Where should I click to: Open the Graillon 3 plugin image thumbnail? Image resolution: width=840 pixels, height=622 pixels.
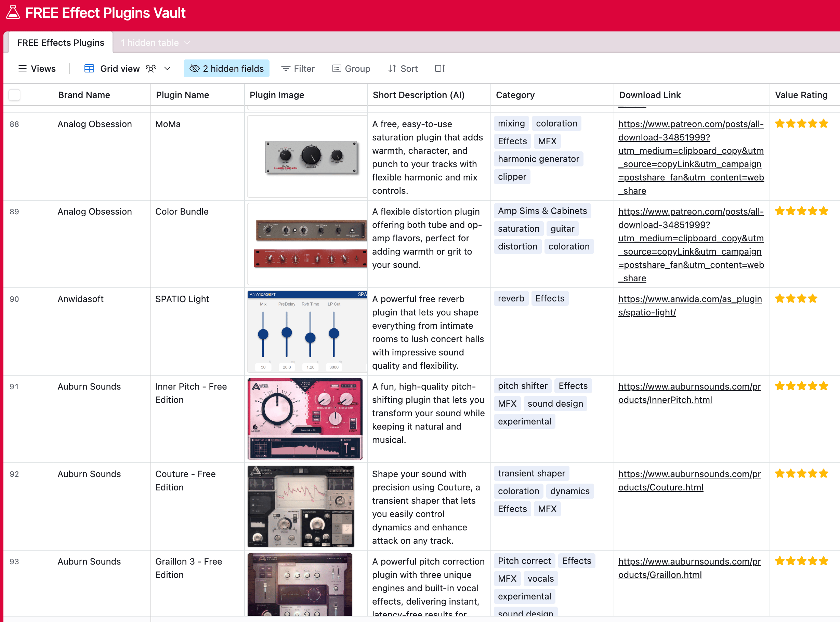click(300, 584)
